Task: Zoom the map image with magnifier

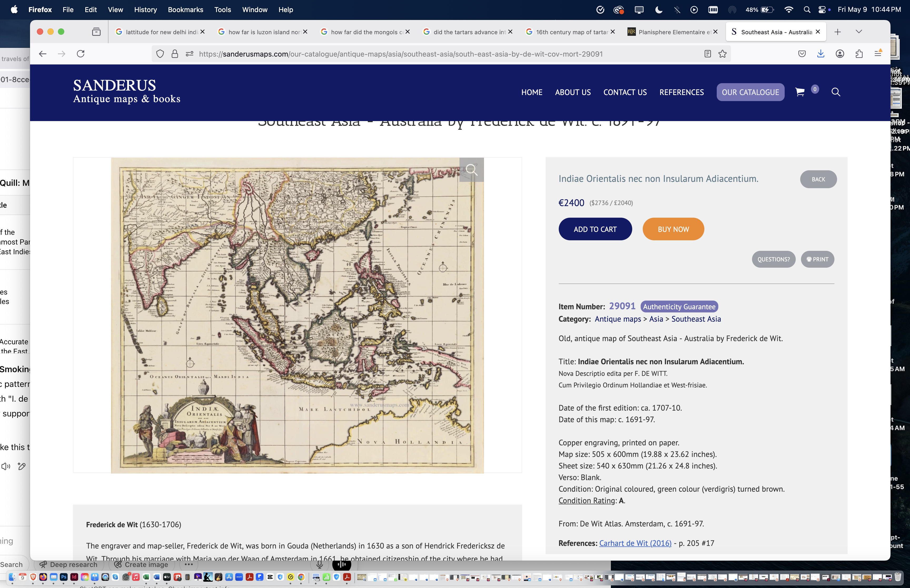Action: tap(472, 170)
